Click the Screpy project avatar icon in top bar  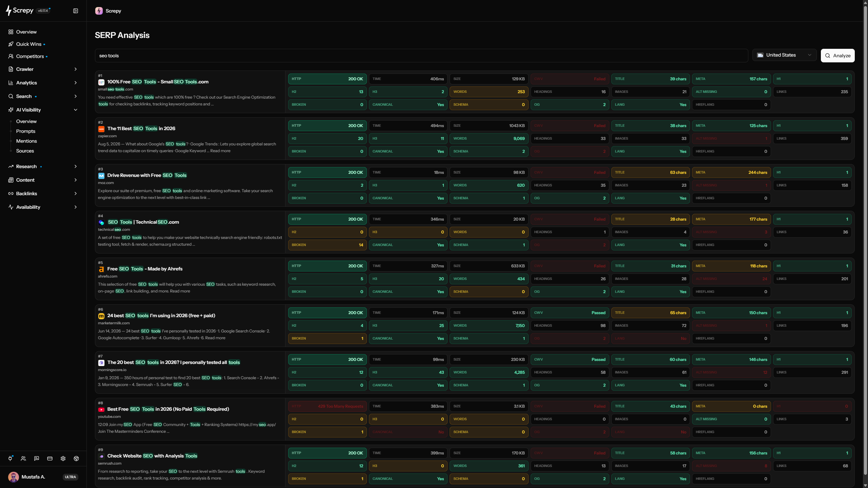(x=99, y=11)
